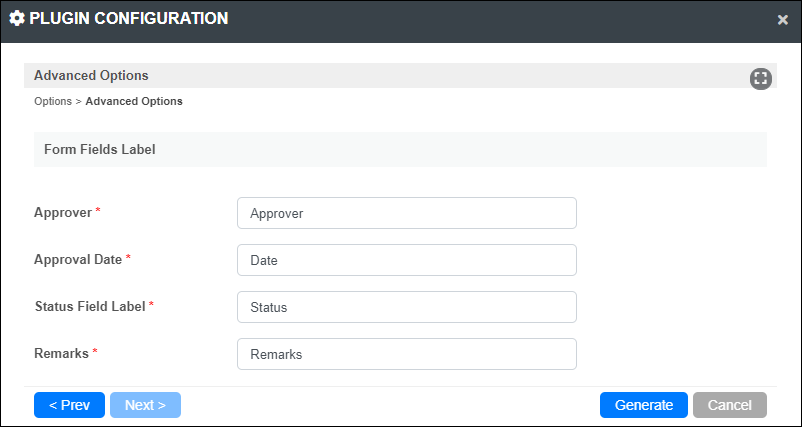The height and width of the screenshot is (427, 802).
Task: Click the Remarks field label
Action: [61, 353]
